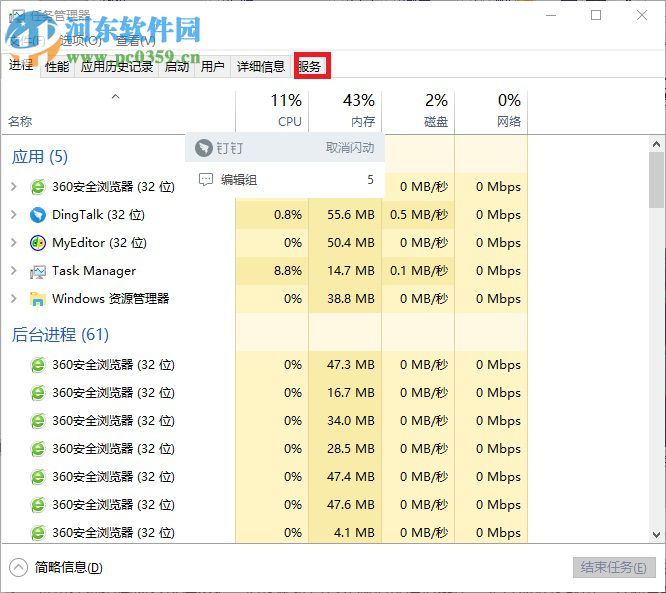
Task: Click the 50.4 MB memory cell
Action: 345,243
